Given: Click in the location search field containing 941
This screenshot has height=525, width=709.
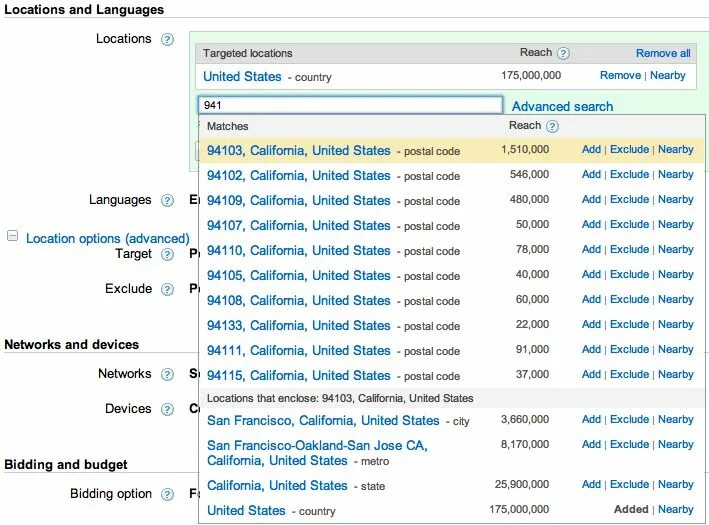Looking at the screenshot, I should click(x=350, y=105).
